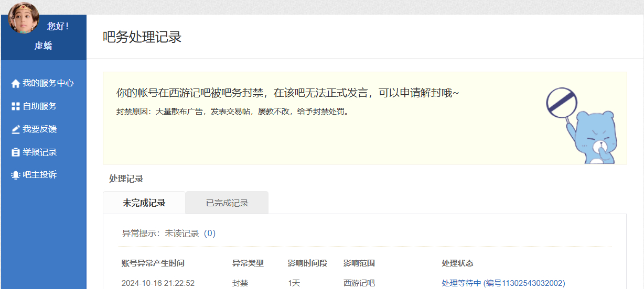Go to 自助服务 from the sidebar
This screenshot has width=644, height=289.
click(x=39, y=106)
